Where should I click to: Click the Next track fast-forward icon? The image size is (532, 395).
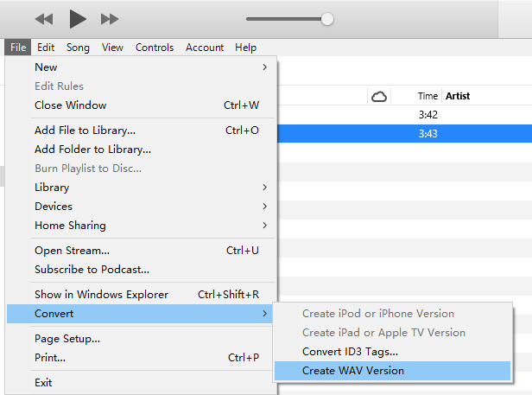pyautogui.click(x=110, y=18)
